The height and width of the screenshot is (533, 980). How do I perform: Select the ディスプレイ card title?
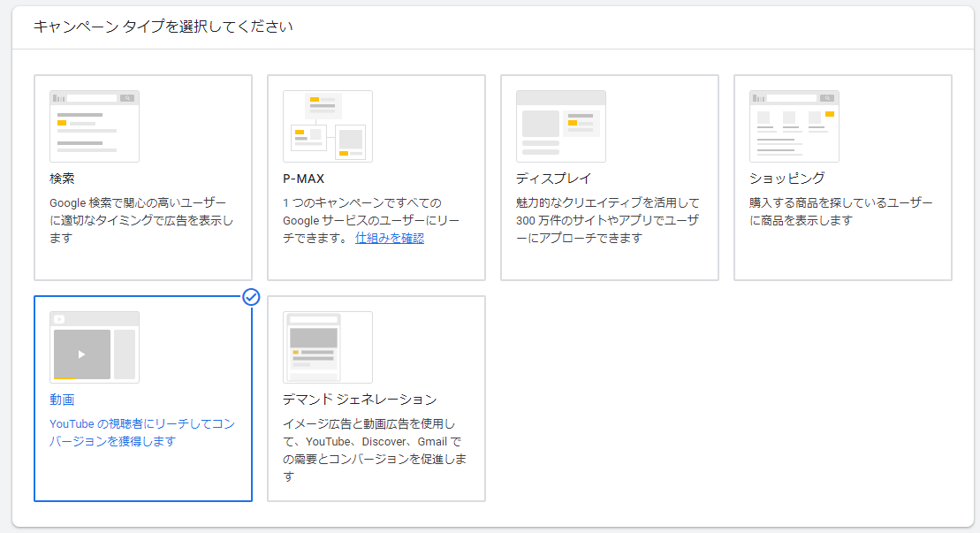coord(553,179)
